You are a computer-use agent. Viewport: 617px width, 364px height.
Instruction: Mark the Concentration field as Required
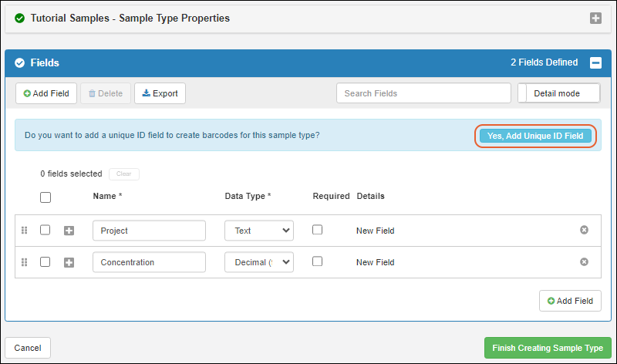(x=317, y=262)
